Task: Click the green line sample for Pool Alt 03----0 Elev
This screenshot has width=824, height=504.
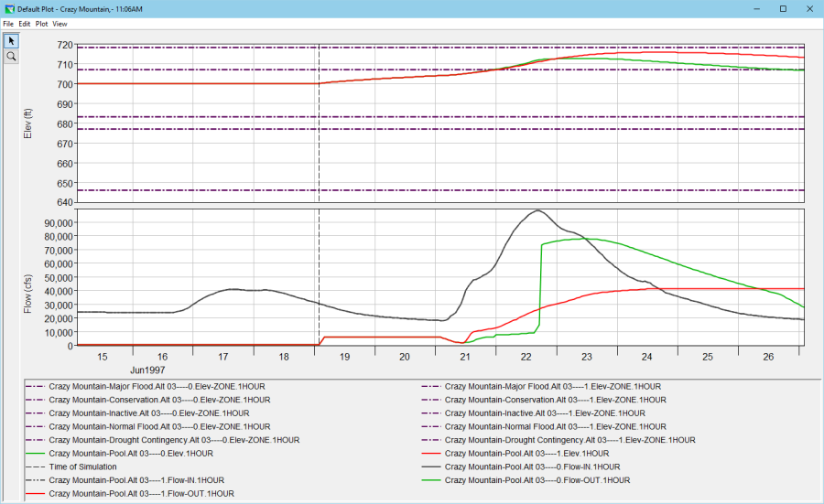Action: [x=35, y=454]
